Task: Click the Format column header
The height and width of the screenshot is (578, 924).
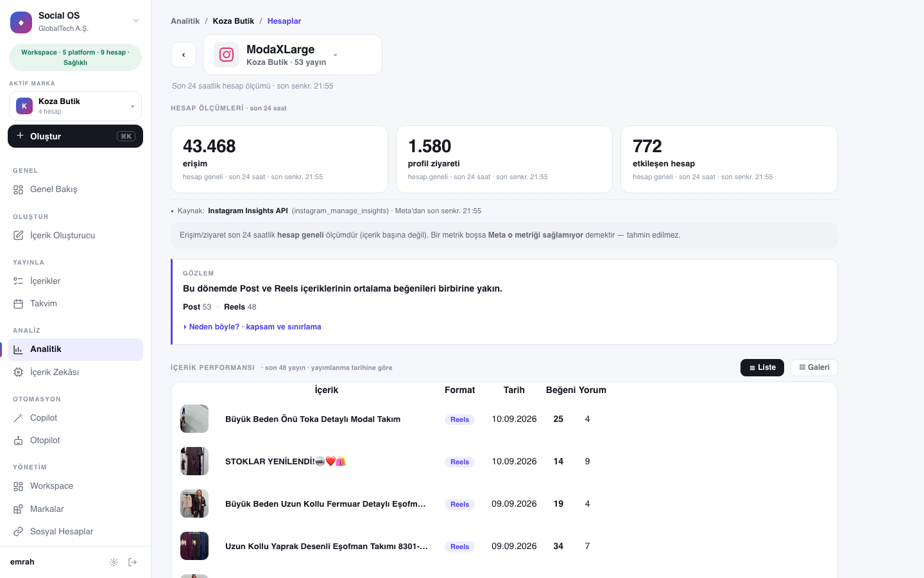Action: point(460,390)
